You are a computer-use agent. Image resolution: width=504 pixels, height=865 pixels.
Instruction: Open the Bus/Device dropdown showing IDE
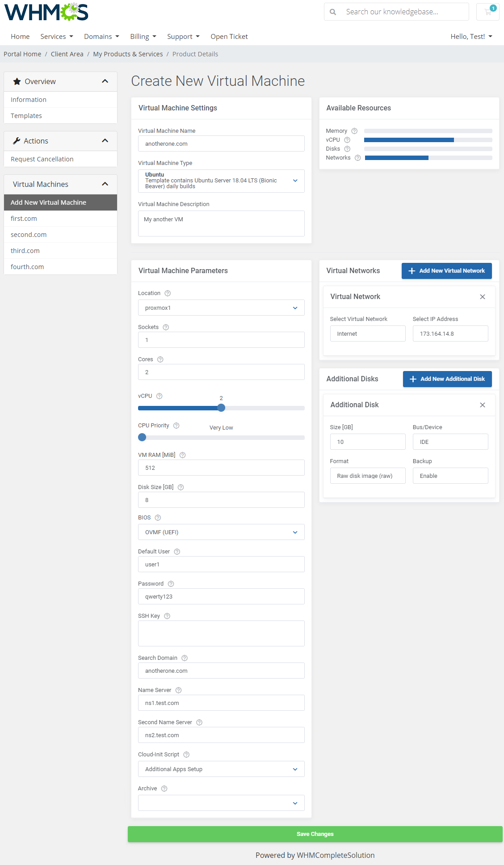coord(450,442)
